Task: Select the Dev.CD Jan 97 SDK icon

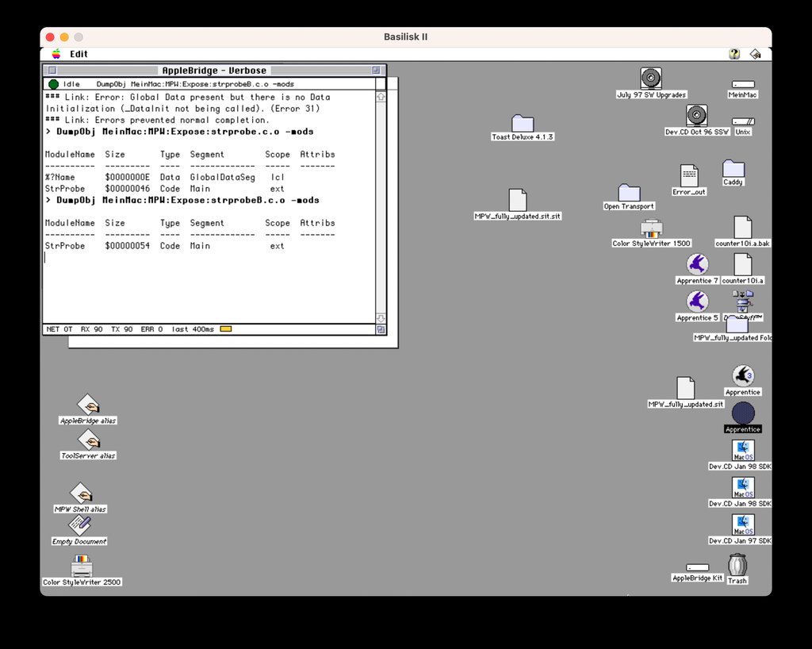Action: 742,524
